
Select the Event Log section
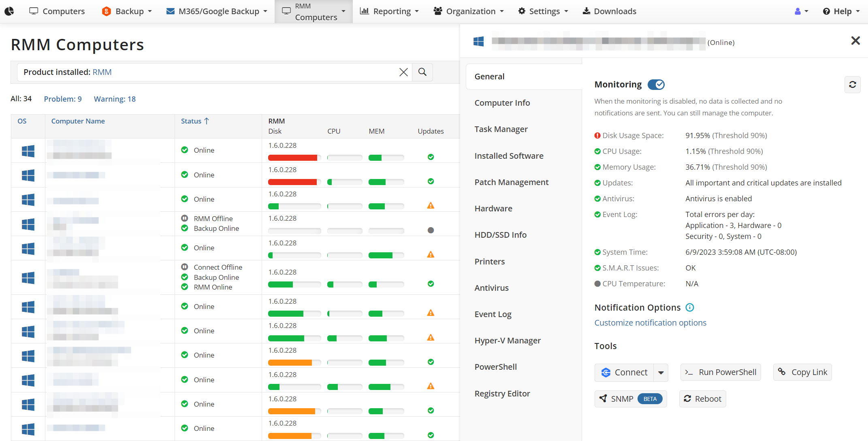(x=493, y=314)
